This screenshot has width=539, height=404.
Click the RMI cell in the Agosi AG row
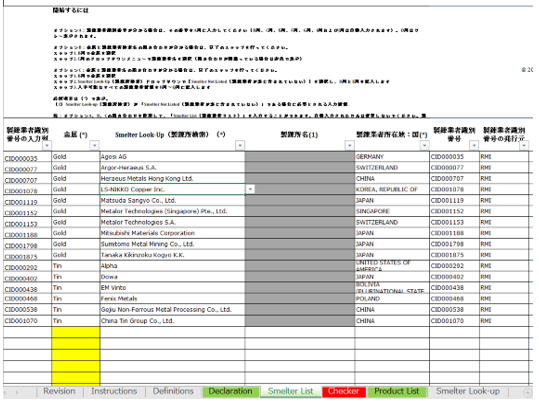tap(504, 157)
